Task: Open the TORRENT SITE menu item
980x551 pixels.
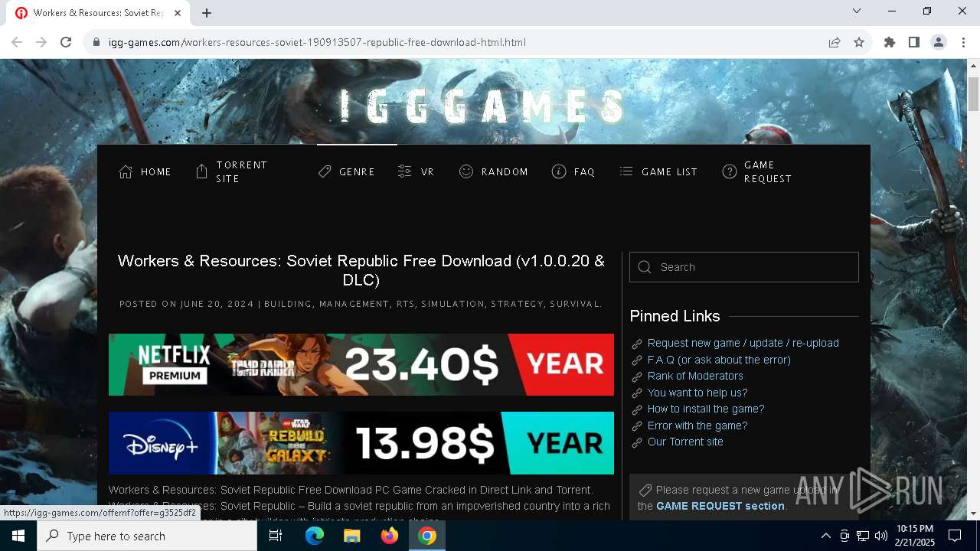Action: pos(232,171)
